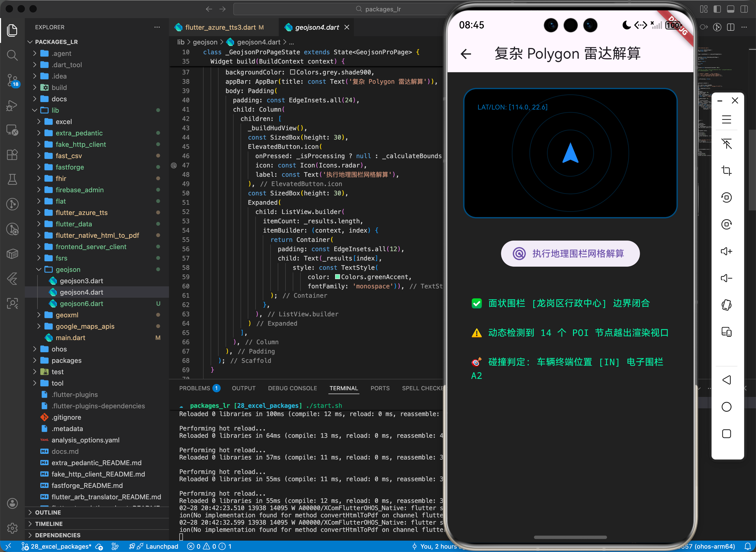Click errors and warnings count in status bar
Image resolution: width=756 pixels, height=552 pixels.
pos(210,546)
